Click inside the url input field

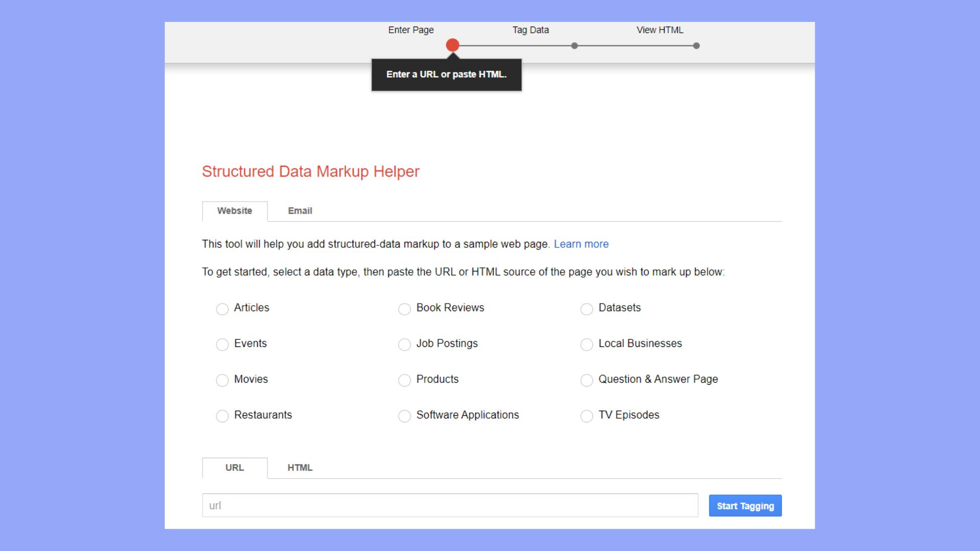pos(449,505)
